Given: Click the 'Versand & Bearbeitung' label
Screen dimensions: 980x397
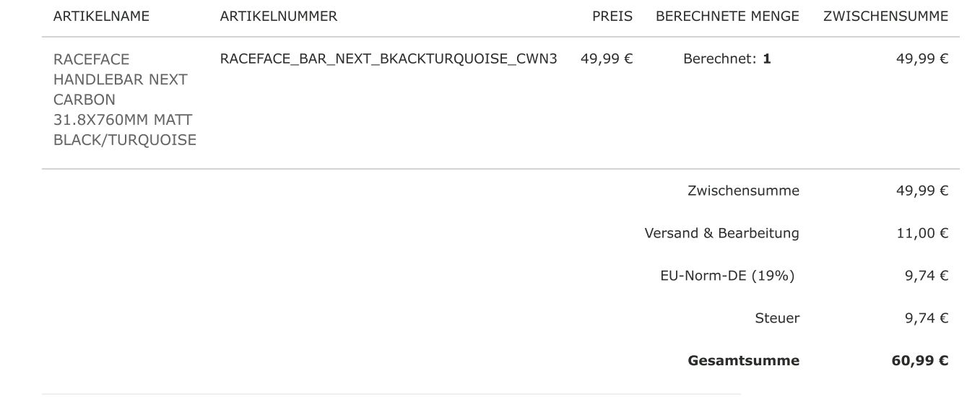Looking at the screenshot, I should (721, 233).
